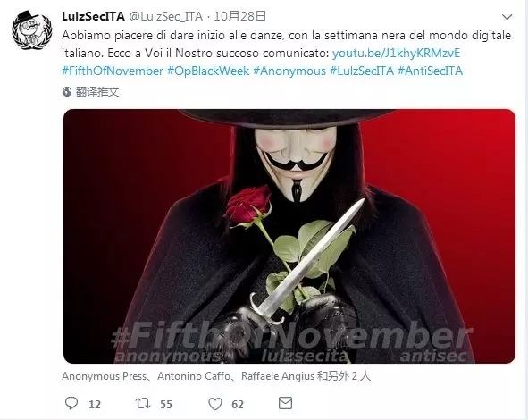Open the #AntiSecITA hashtag
528x420 pixels.
(430, 71)
